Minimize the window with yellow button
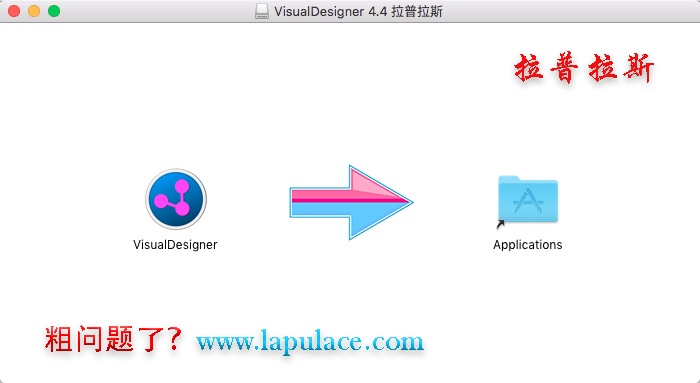The height and width of the screenshot is (383, 700). (34, 11)
